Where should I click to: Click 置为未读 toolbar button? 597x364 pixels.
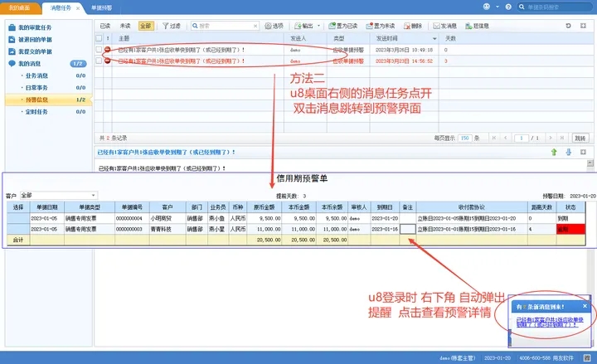click(381, 26)
